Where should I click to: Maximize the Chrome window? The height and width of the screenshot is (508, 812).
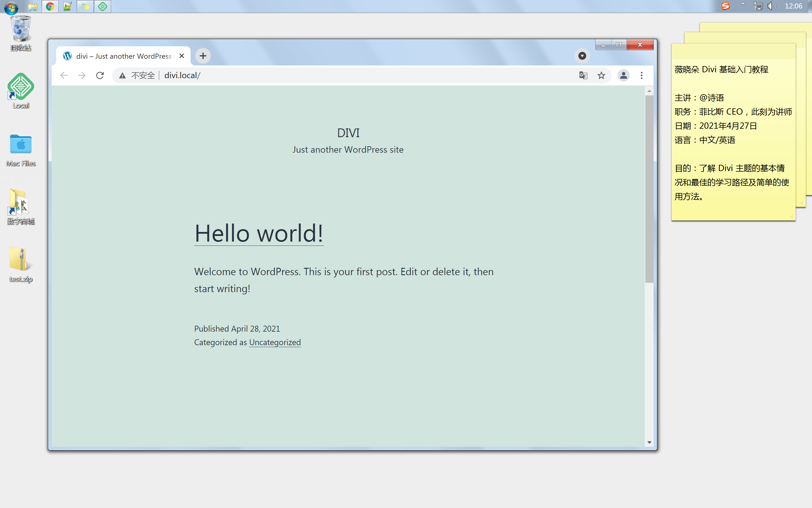[619, 45]
